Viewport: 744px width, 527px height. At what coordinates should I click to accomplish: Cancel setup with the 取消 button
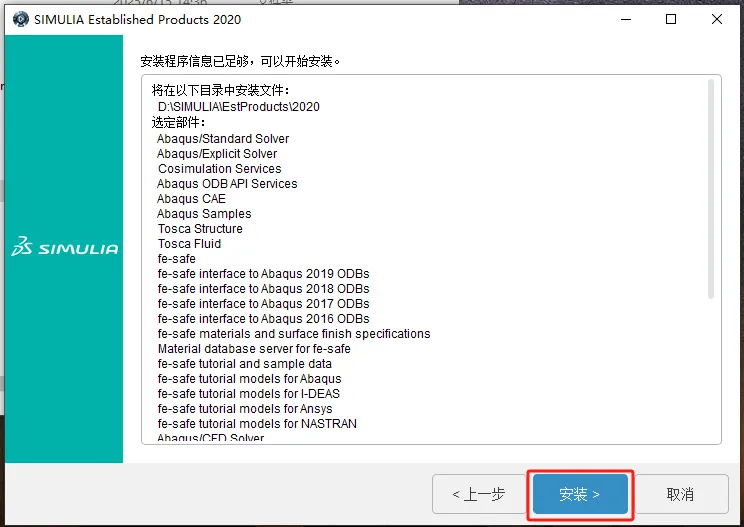pos(680,494)
